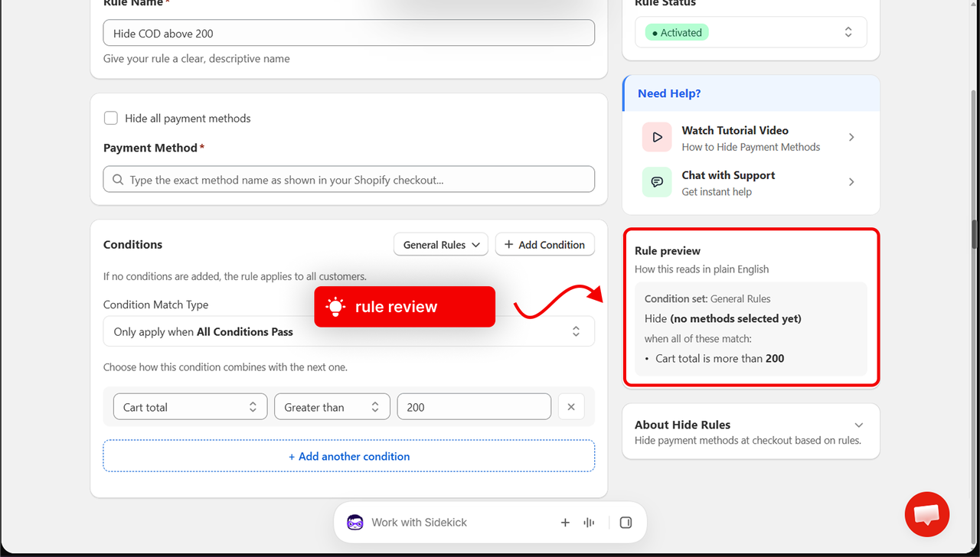Click the Chat with Support speech bubble icon
This screenshot has width=980, height=557.
(657, 182)
